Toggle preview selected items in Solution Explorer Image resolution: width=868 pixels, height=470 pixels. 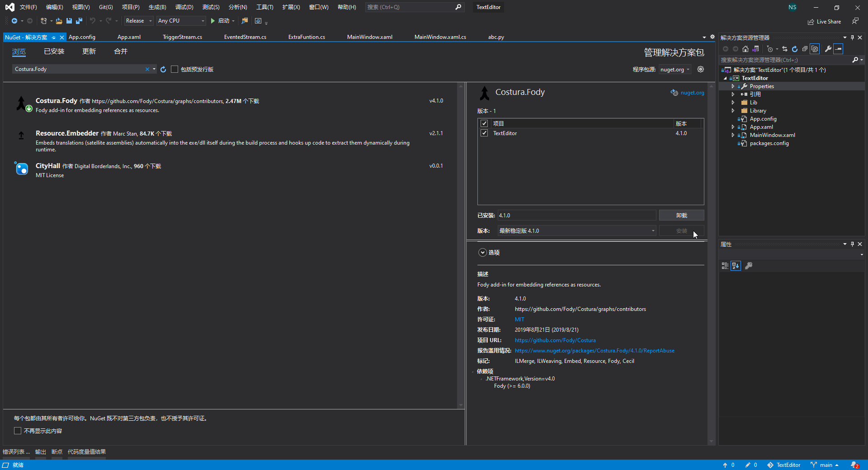[x=838, y=49]
